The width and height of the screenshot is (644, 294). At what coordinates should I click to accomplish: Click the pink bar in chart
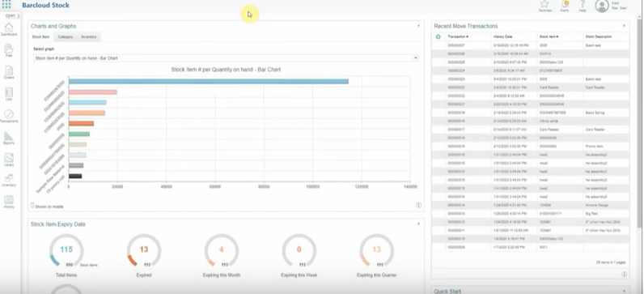93,92
